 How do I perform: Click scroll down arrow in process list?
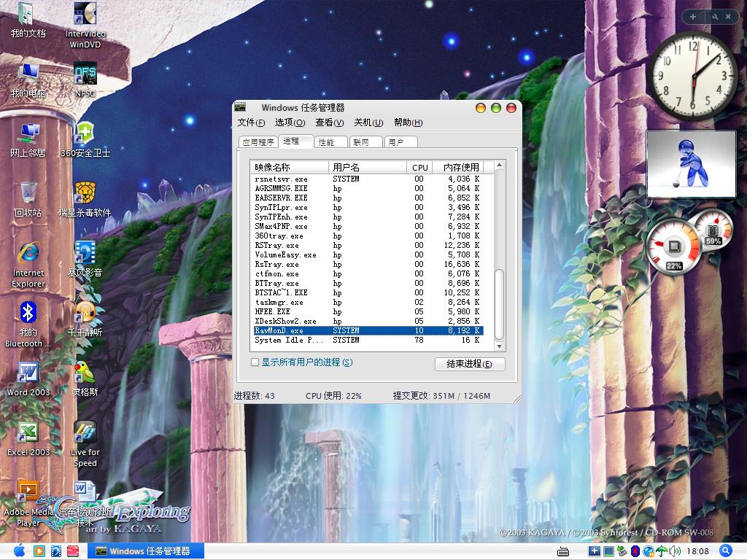click(x=499, y=346)
